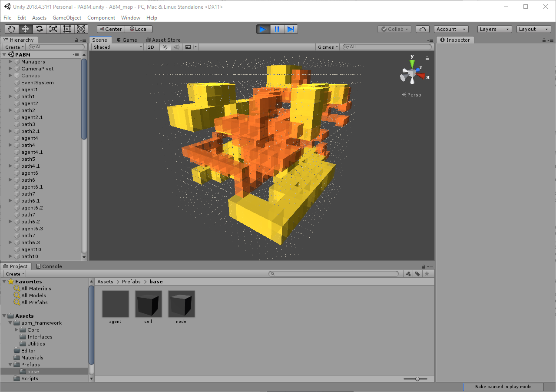556x392 pixels.
Task: Select the Hand tool in the toolbar
Action: tap(11, 29)
